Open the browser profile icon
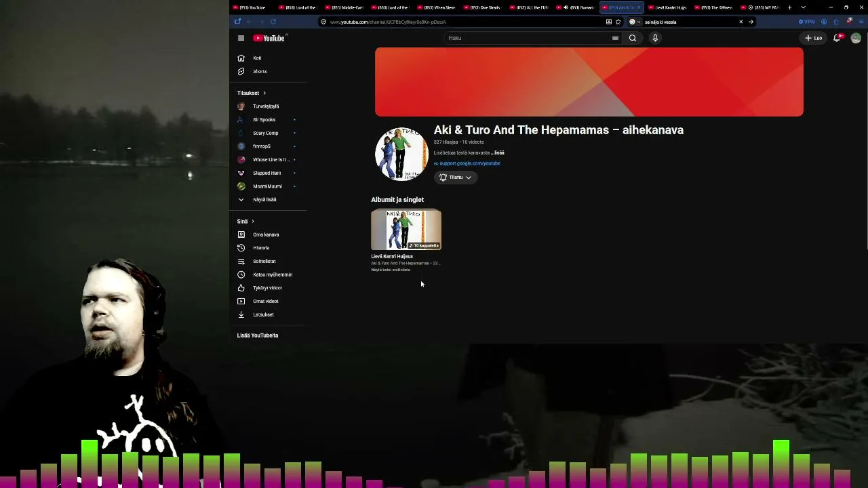 coord(824,22)
